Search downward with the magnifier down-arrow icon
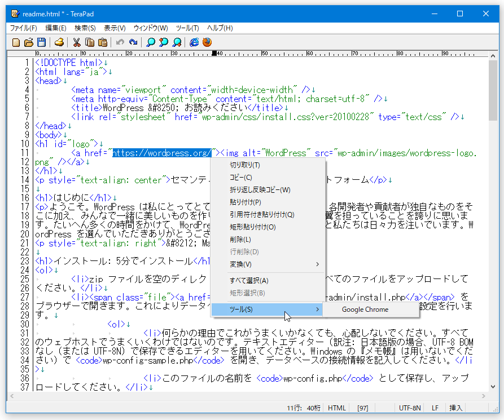The width and height of the screenshot is (504, 420). coord(177,42)
